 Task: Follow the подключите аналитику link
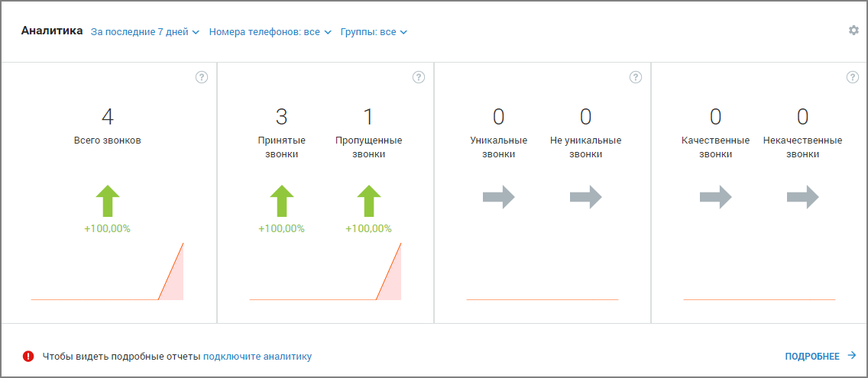coord(257,357)
